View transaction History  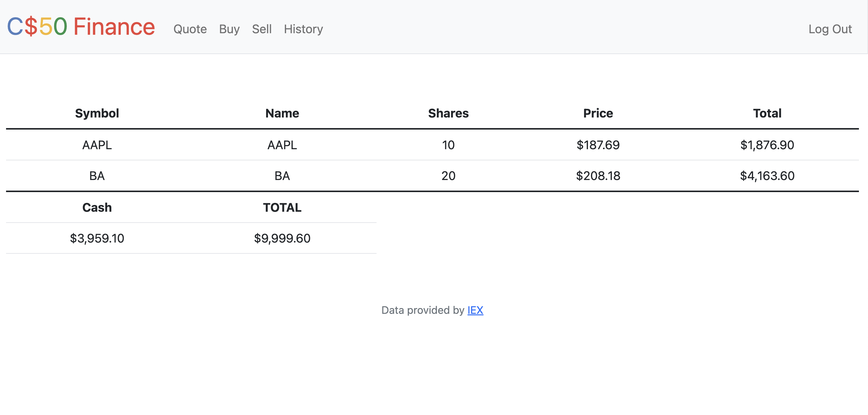point(303,29)
